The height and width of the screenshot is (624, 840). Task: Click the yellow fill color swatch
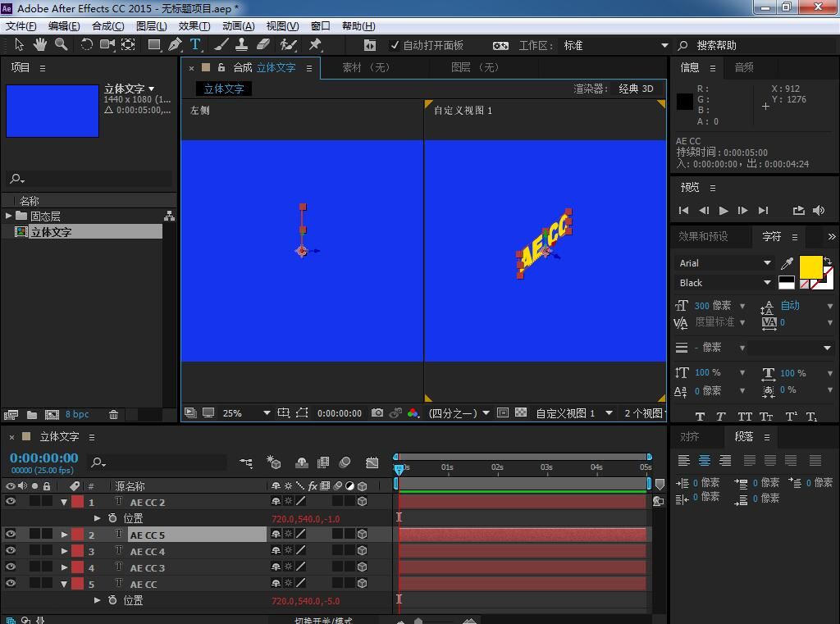click(x=810, y=266)
